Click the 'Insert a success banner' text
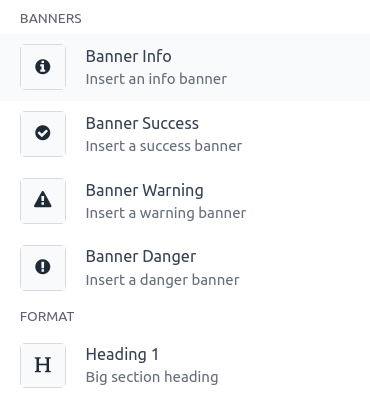The image size is (370, 393). 164,146
